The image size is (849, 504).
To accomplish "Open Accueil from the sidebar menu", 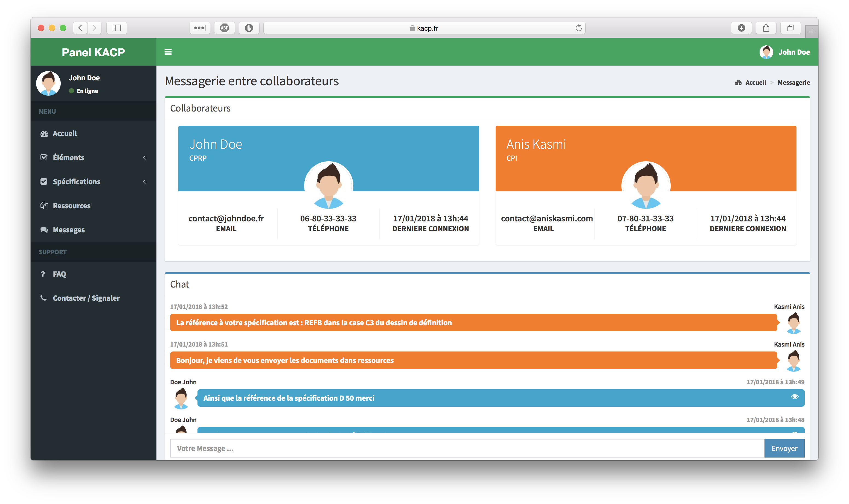I will 65,133.
